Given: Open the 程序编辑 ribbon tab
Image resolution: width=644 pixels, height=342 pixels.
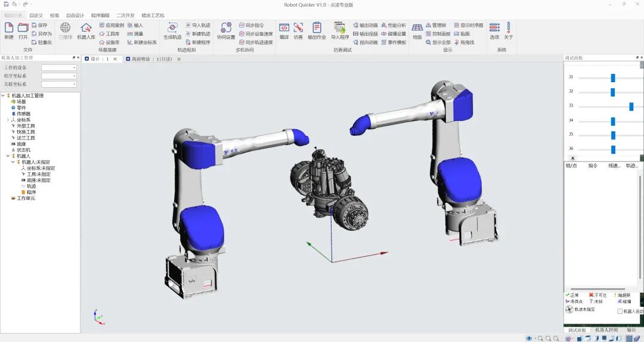Looking at the screenshot, I should coord(100,15).
